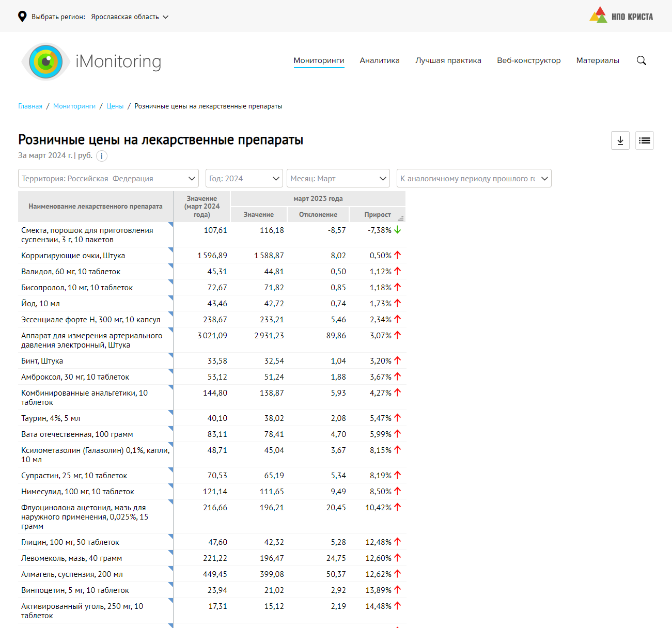Click value 1 596,89 for Корригирующие очки
Screen dimensions: 672x628
coord(212,256)
